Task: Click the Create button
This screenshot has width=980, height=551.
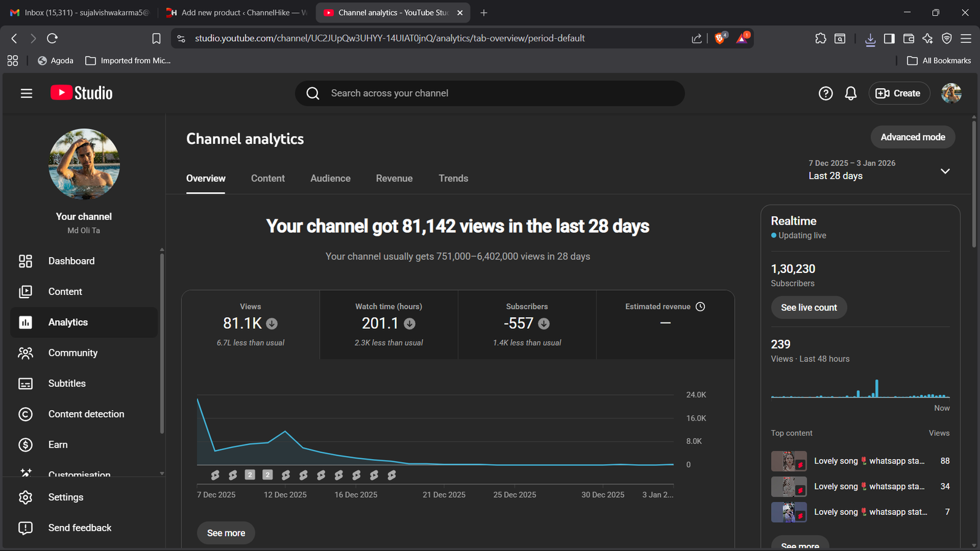Action: 899,93
